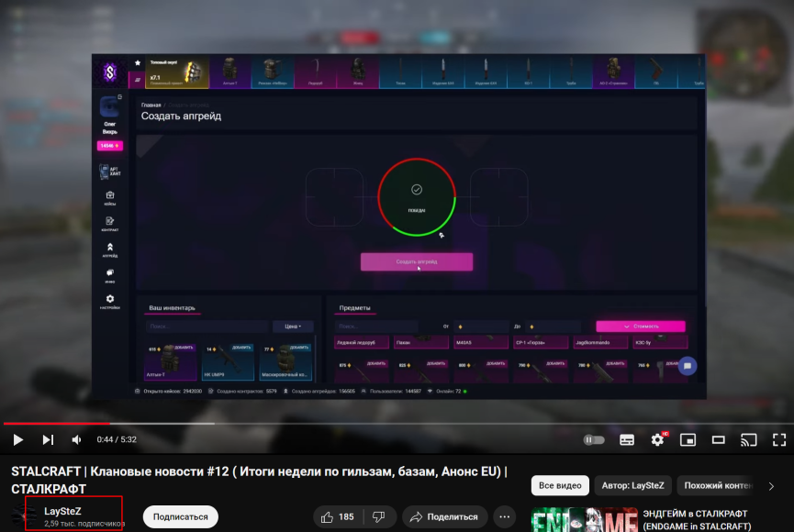Select the Автор: LaySteZ chip
This screenshot has height=532, width=794.
(x=633, y=485)
